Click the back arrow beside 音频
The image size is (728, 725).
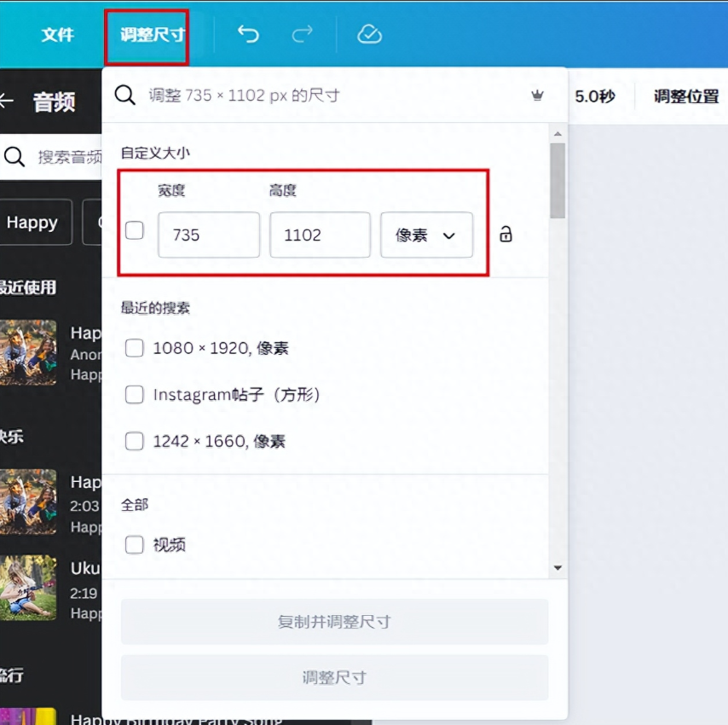pos(7,101)
